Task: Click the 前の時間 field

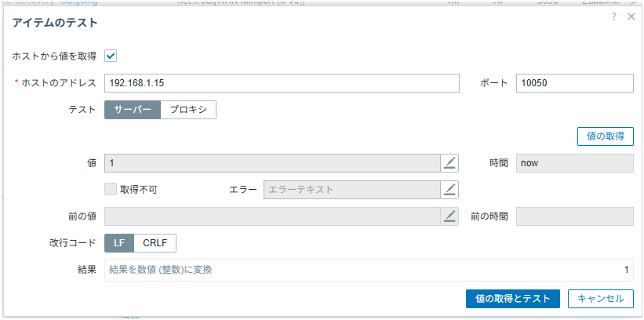Action: 574,216
